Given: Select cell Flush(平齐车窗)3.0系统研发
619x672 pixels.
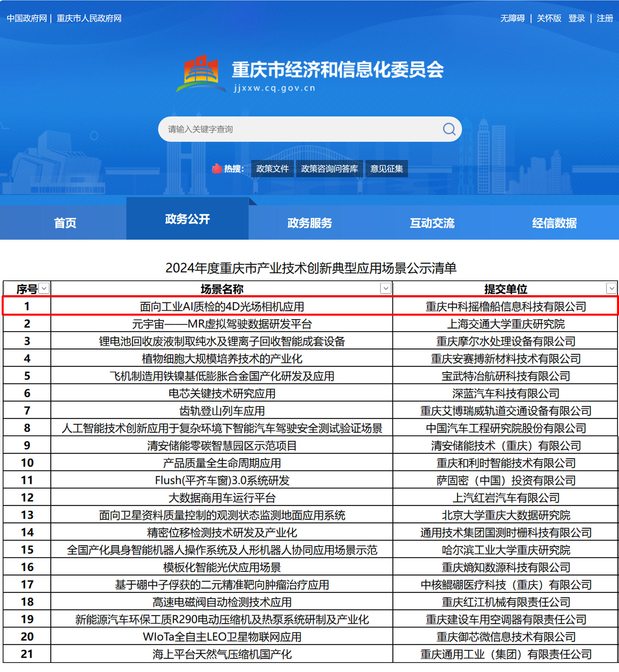Looking at the screenshot, I should 222,480.
